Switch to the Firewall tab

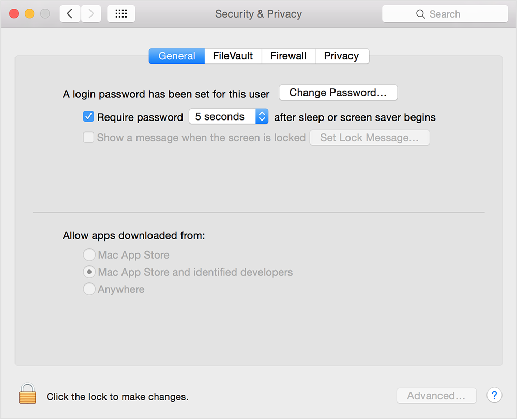point(288,56)
